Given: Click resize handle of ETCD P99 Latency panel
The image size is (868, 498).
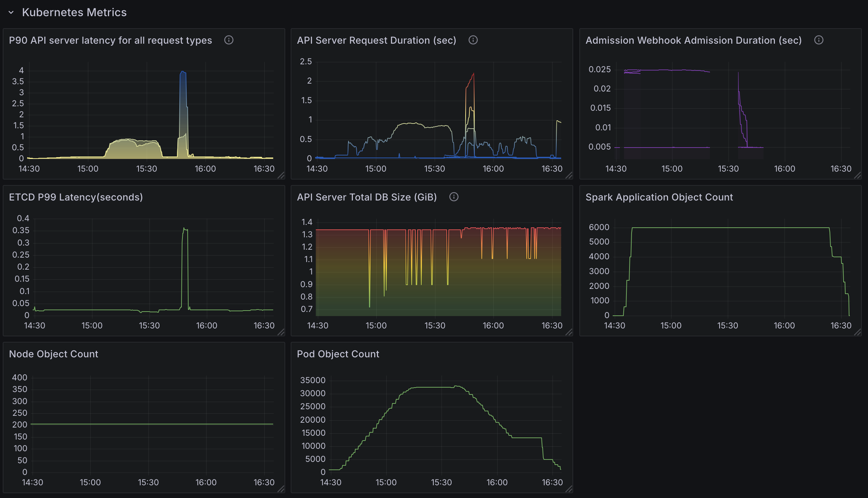Looking at the screenshot, I should point(281,333).
